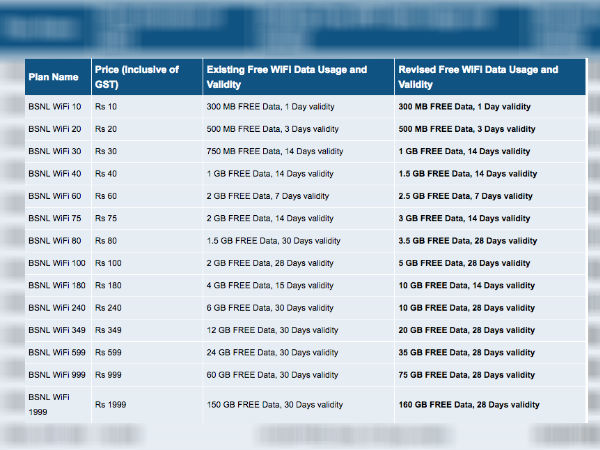Click '750 MB FREE Data, 14 Days validity'

[x=275, y=151]
